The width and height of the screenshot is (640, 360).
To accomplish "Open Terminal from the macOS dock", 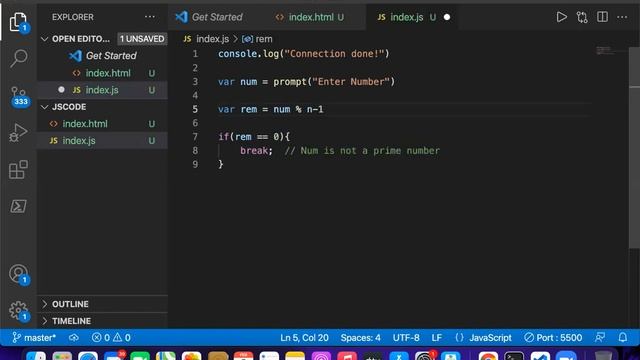I will [x=514, y=356].
